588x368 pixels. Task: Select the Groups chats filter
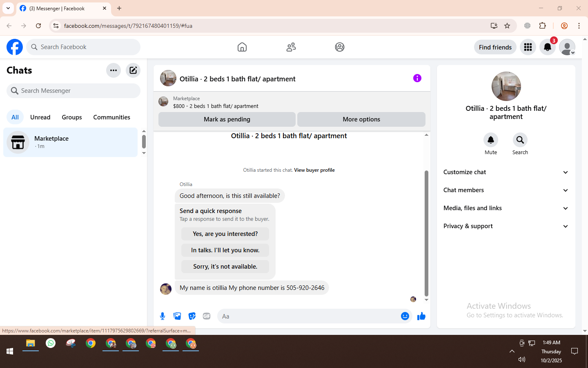click(72, 117)
